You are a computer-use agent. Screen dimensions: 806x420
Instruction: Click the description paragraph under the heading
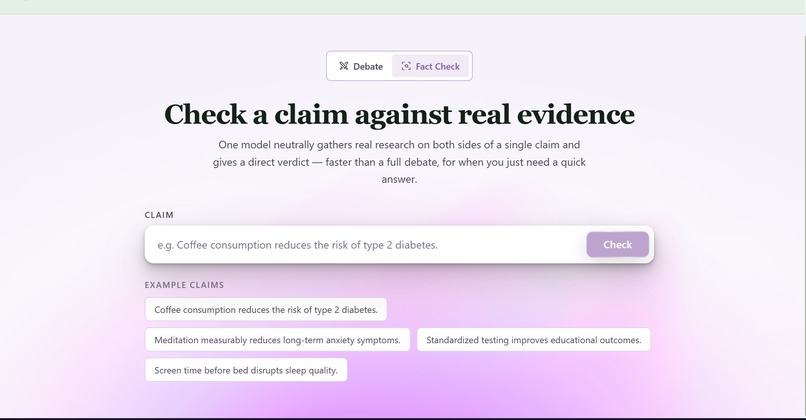[399, 162]
